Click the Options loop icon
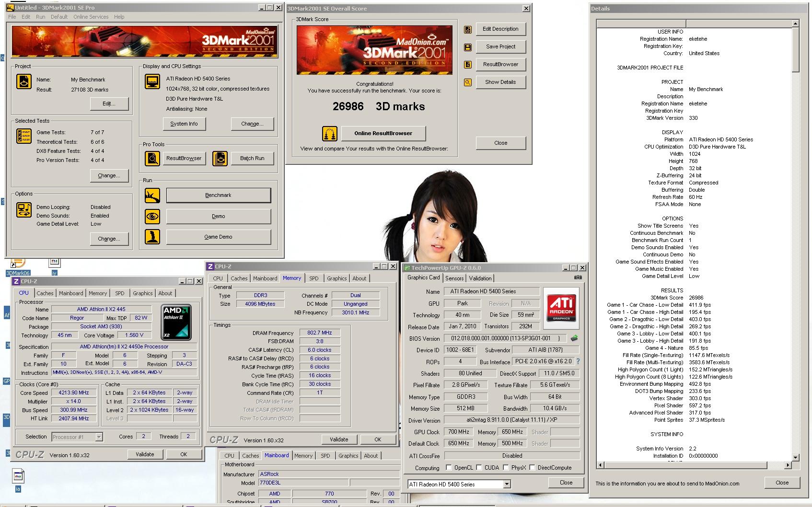 click(x=24, y=210)
